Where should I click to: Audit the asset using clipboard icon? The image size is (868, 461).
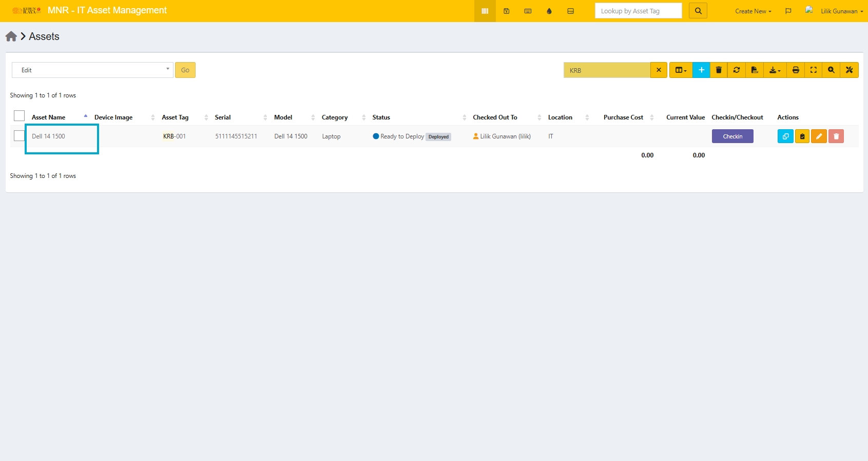802,136
